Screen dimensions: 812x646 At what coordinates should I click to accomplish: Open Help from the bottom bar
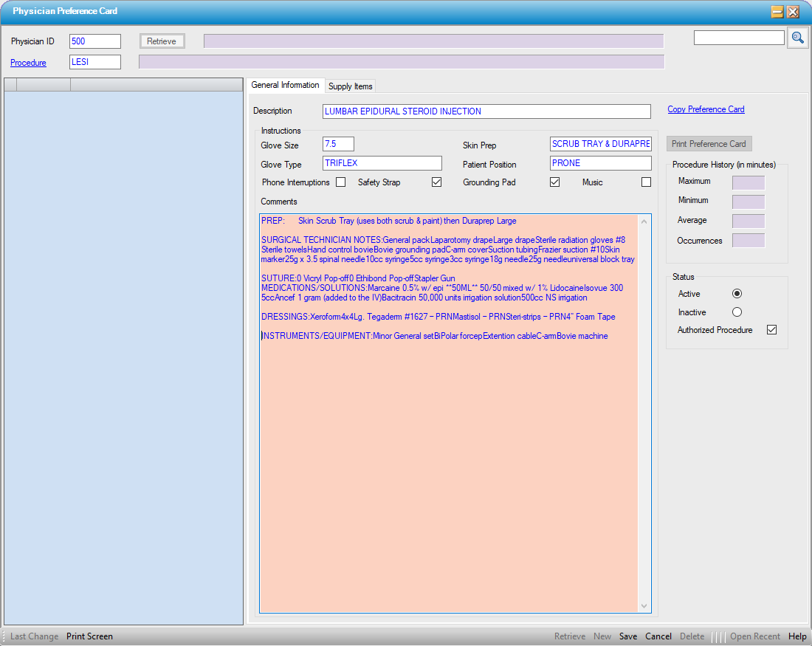coord(797,636)
